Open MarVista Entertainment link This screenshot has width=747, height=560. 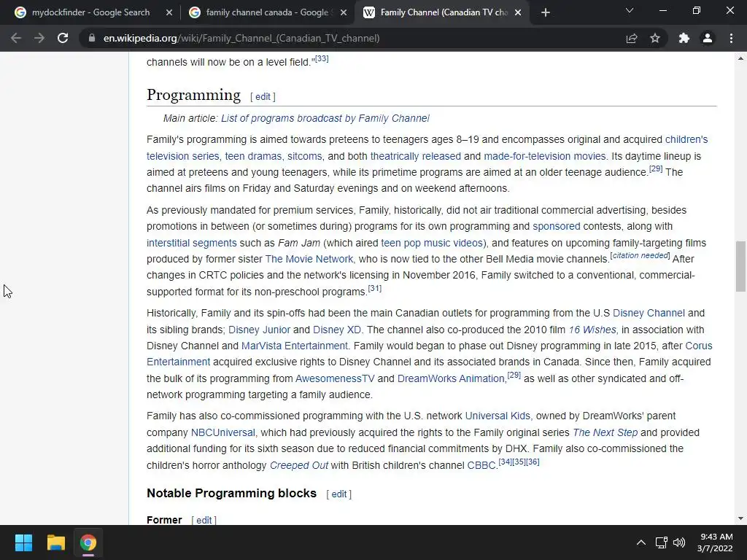click(295, 346)
